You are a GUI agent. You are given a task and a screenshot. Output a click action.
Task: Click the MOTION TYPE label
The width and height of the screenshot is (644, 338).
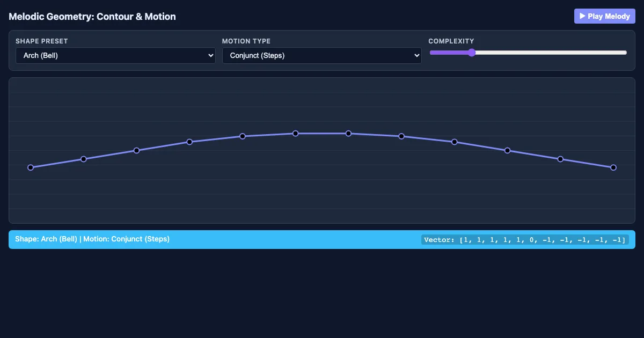pos(246,41)
